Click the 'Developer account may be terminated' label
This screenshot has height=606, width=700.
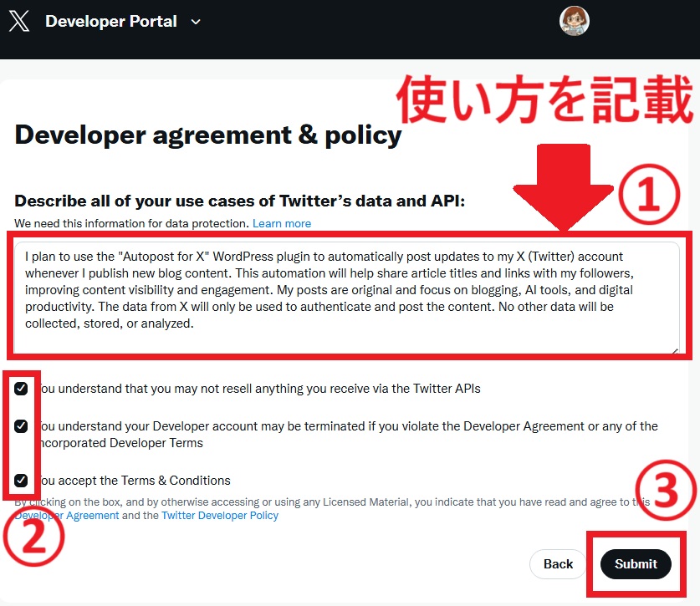pos(346,434)
